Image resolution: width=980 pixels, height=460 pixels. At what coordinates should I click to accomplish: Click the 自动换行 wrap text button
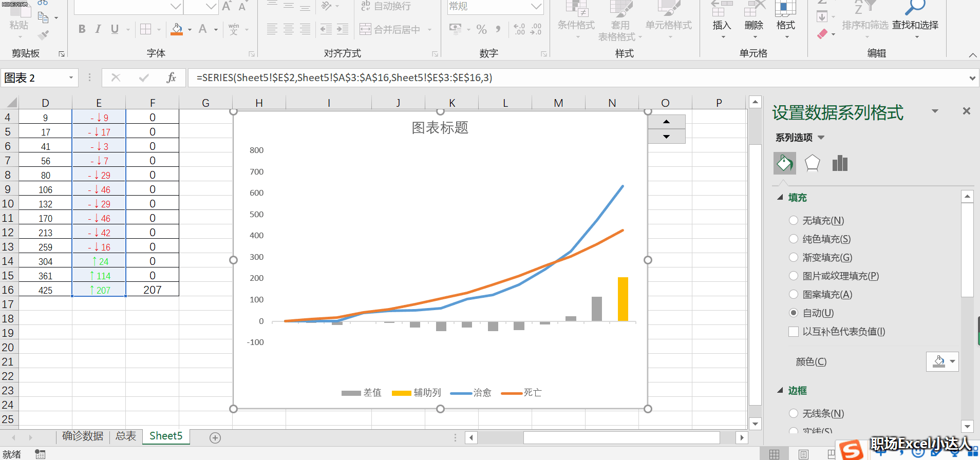coord(386,6)
